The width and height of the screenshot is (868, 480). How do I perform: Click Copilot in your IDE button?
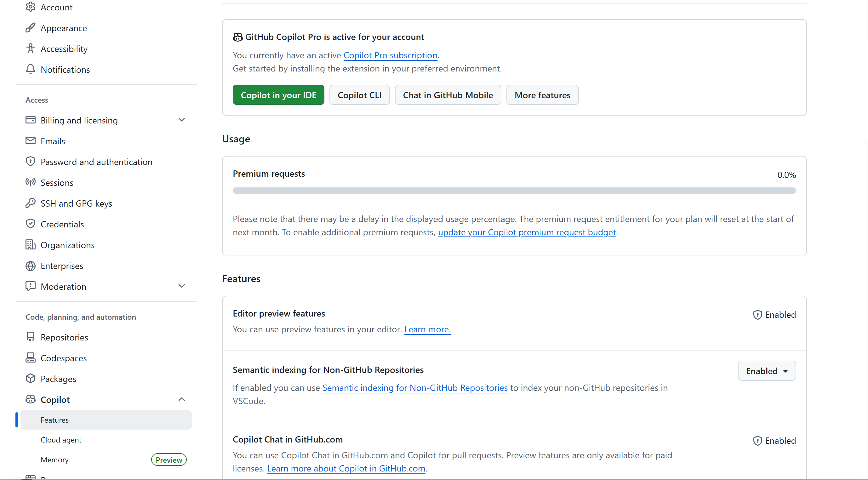coord(278,95)
